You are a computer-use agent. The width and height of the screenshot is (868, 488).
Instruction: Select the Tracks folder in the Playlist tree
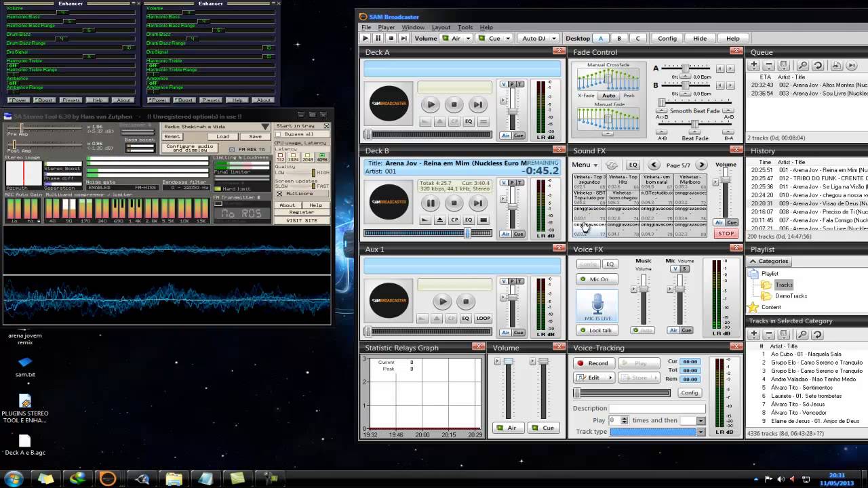click(x=784, y=285)
